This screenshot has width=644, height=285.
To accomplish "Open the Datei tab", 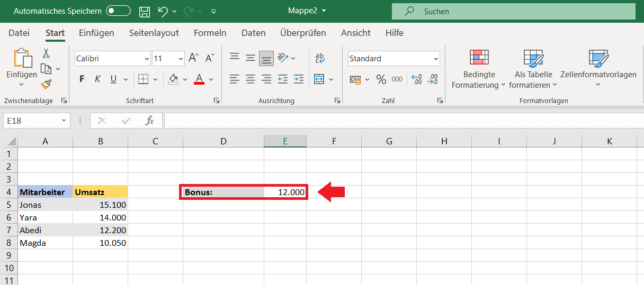I will coord(19,33).
